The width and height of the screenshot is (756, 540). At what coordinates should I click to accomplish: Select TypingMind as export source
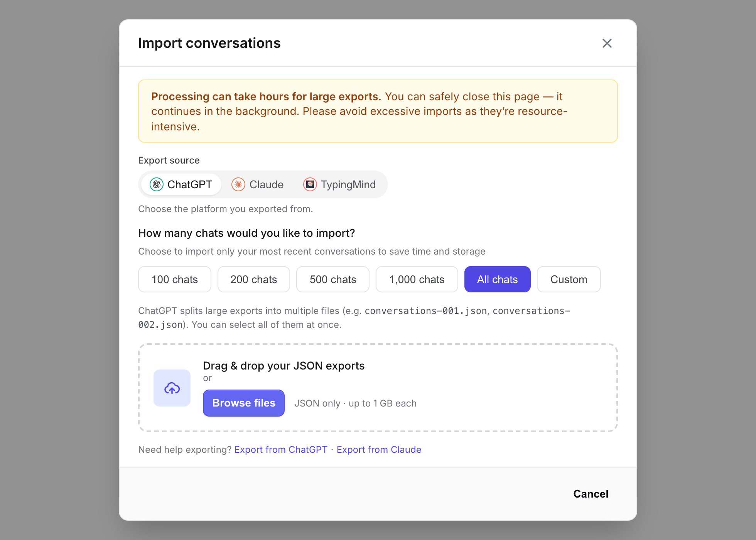tap(340, 184)
